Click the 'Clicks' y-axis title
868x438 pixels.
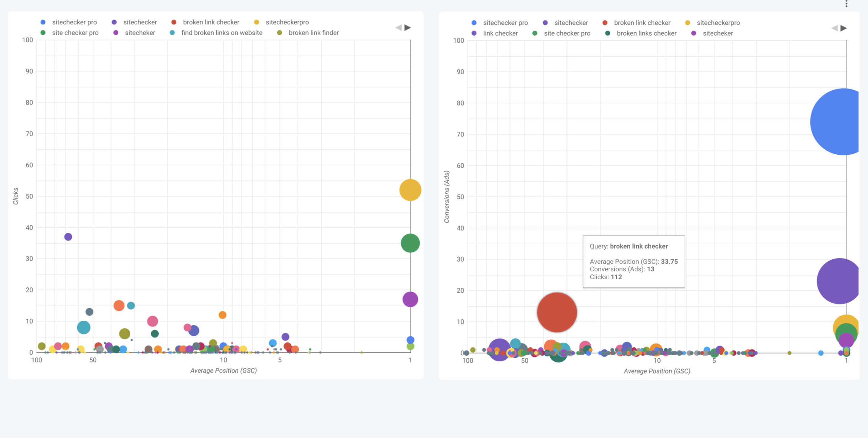(x=16, y=196)
